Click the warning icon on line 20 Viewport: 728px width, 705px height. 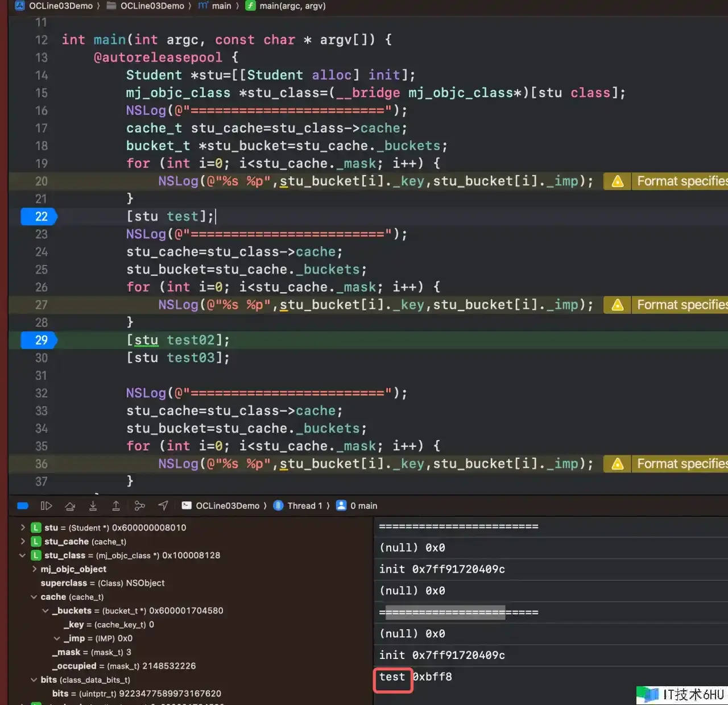coord(617,181)
